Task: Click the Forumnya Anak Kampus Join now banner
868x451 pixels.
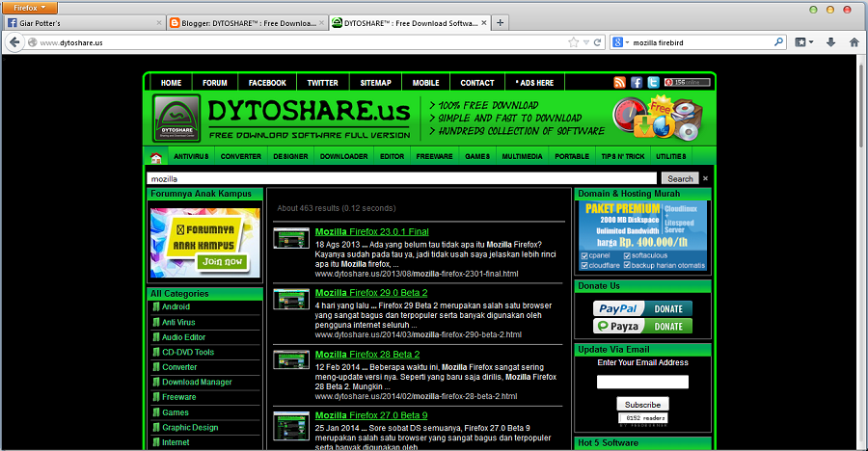Action: click(x=204, y=243)
